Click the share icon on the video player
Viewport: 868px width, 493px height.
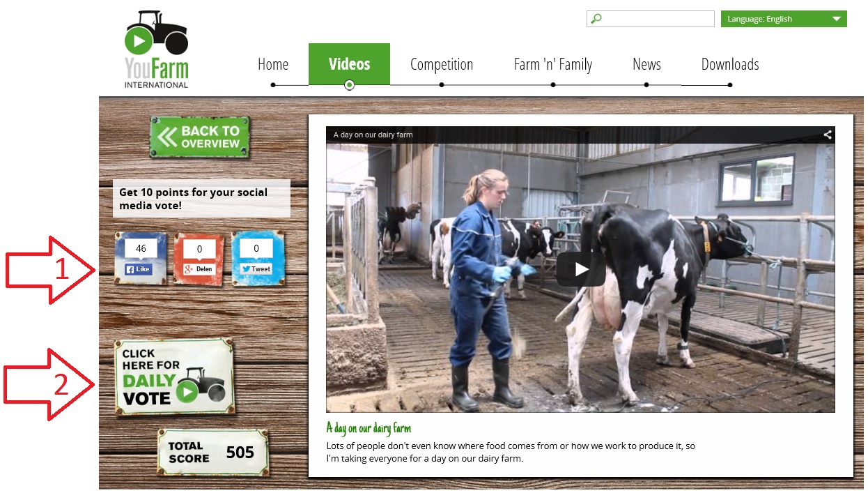(x=828, y=135)
